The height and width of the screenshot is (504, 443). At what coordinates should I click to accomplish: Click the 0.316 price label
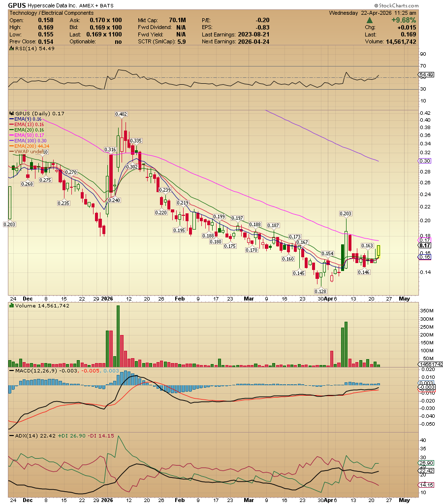point(110,150)
